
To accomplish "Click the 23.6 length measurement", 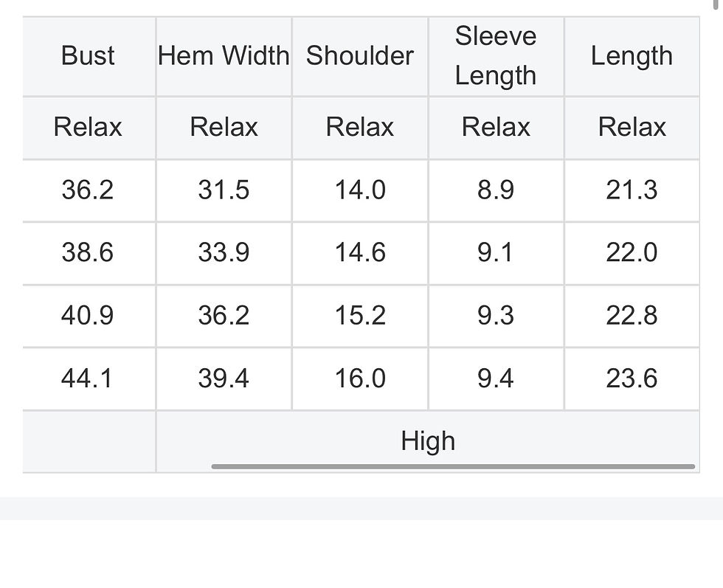I will click(632, 378).
